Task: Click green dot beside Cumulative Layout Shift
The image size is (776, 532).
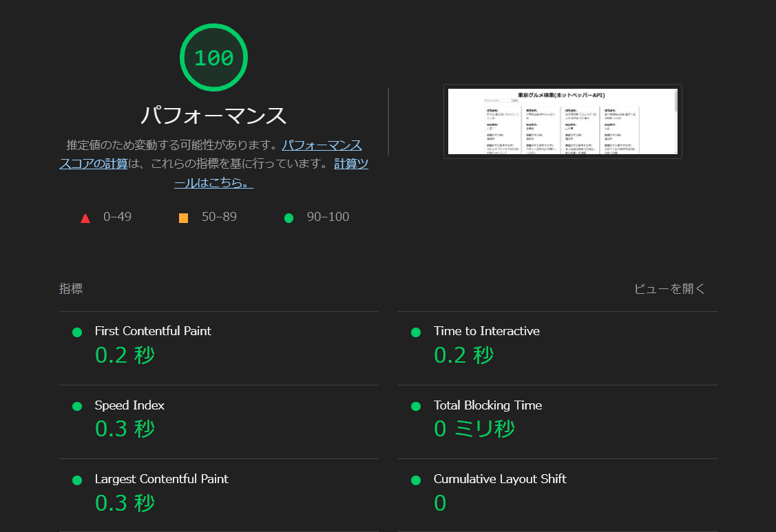Action: (416, 480)
